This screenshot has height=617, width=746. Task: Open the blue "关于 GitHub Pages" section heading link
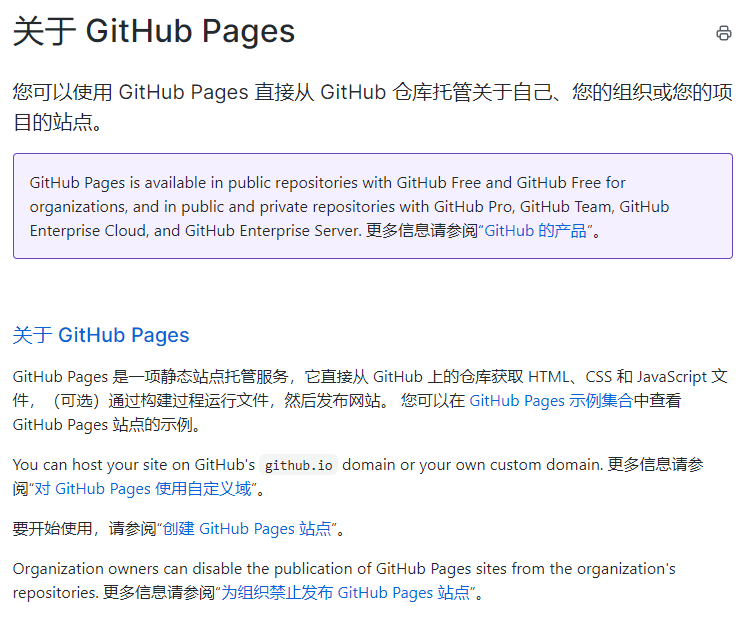pos(101,335)
